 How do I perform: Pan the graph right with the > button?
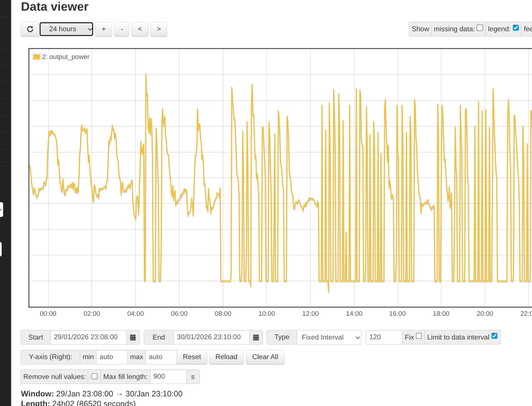[x=159, y=29]
